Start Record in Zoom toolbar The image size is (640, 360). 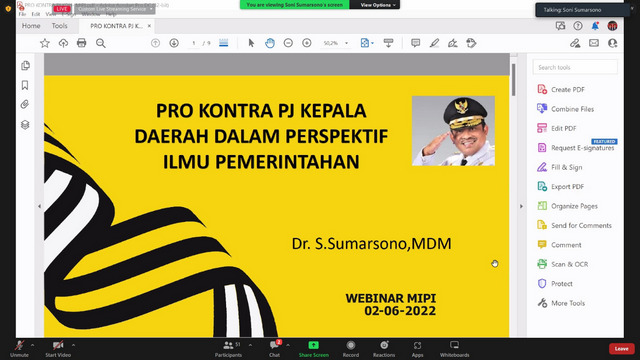point(351,349)
